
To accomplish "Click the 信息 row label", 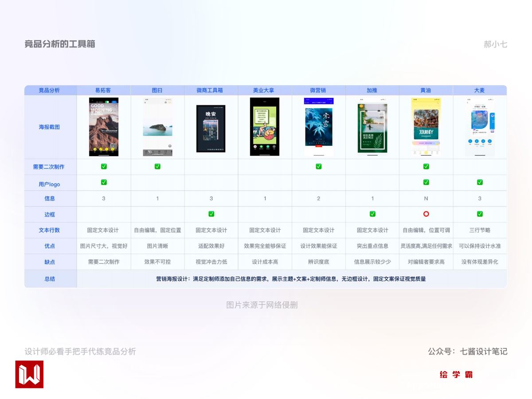I will (50, 199).
